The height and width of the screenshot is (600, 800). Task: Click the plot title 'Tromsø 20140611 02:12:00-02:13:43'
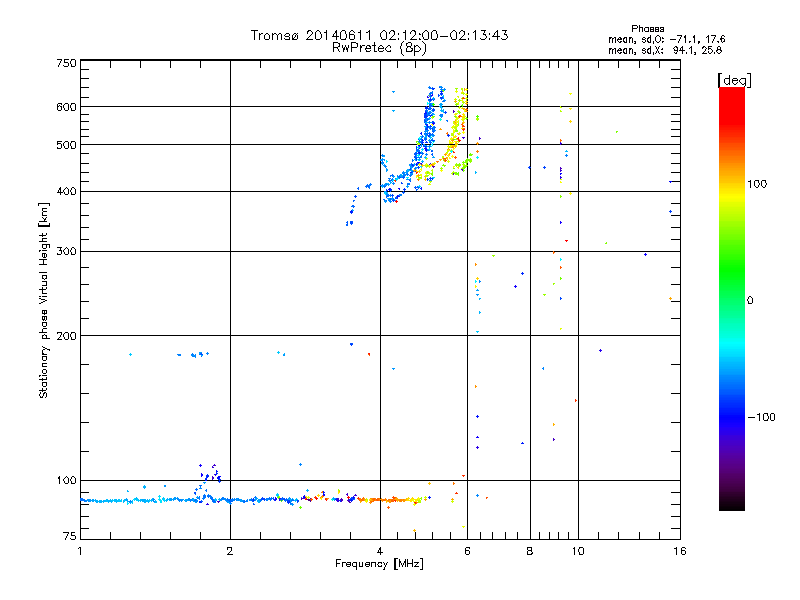coord(379,35)
